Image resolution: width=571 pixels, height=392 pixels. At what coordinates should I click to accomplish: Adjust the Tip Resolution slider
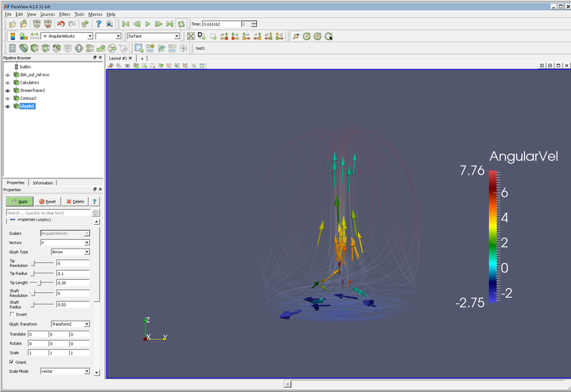coord(41,263)
